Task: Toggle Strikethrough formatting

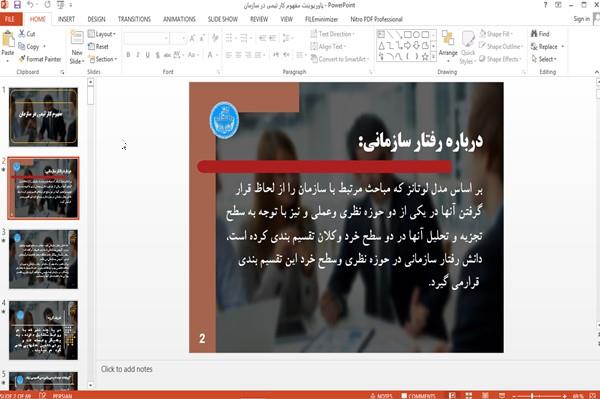Action: tap(167, 55)
